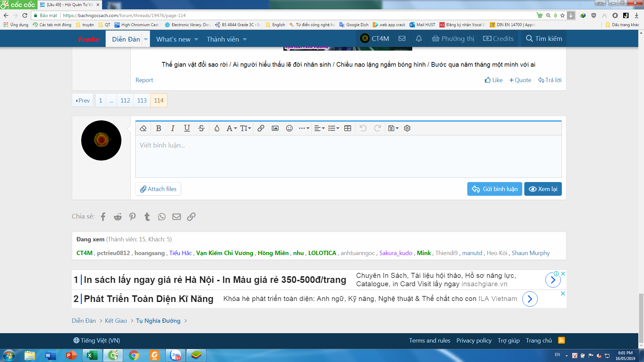Click the Italic formatting icon
This screenshot has height=362, width=644.
(173, 128)
